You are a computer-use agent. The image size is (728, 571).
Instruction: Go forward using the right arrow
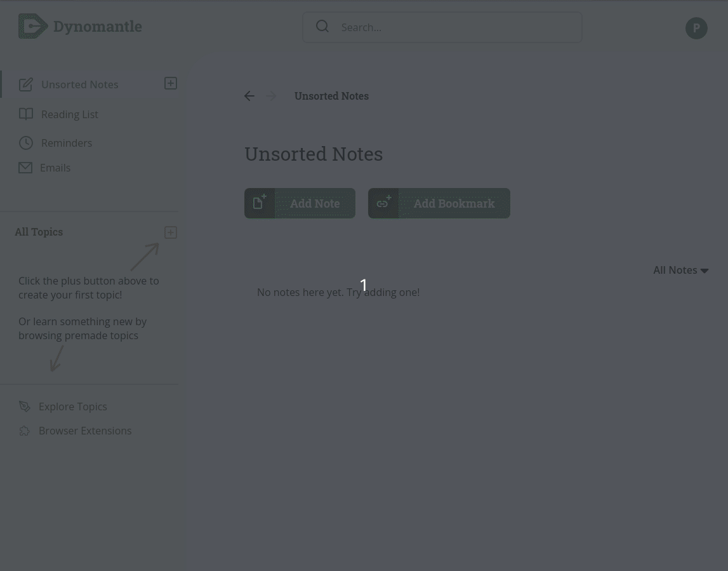point(271,96)
